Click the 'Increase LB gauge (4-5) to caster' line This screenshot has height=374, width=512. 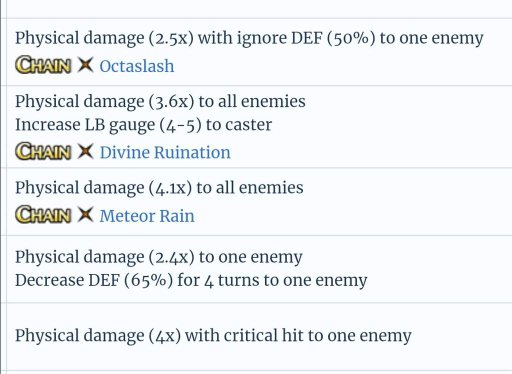pyautogui.click(x=143, y=125)
